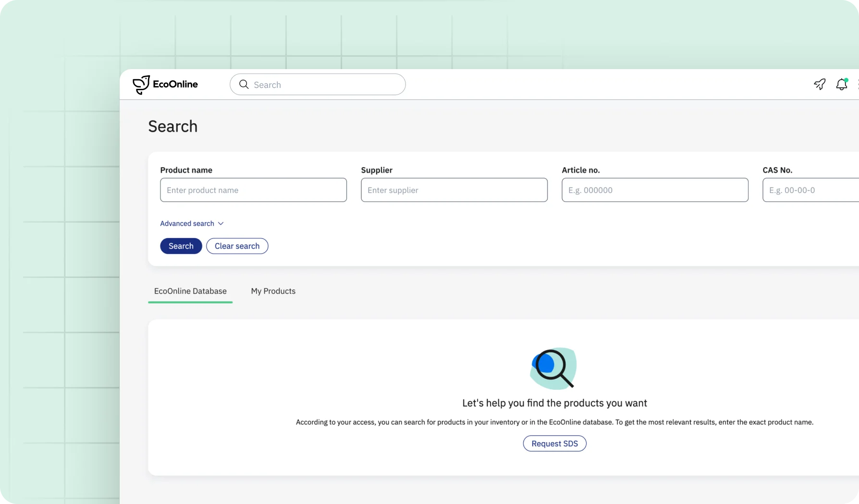Collapse the Advanced search section
The image size is (859, 504).
(187, 223)
